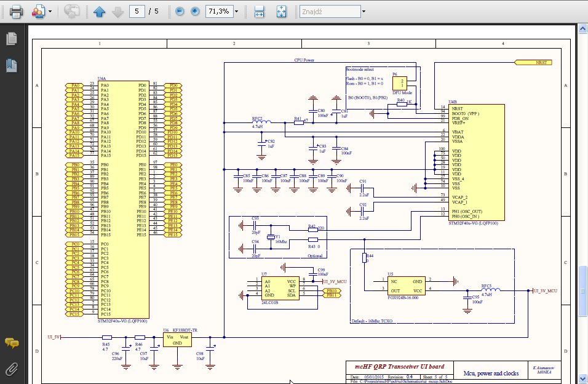Screen dimensions: 588x384
Task: Open the bookmarks panel in the sidebar
Action: coord(11,65)
